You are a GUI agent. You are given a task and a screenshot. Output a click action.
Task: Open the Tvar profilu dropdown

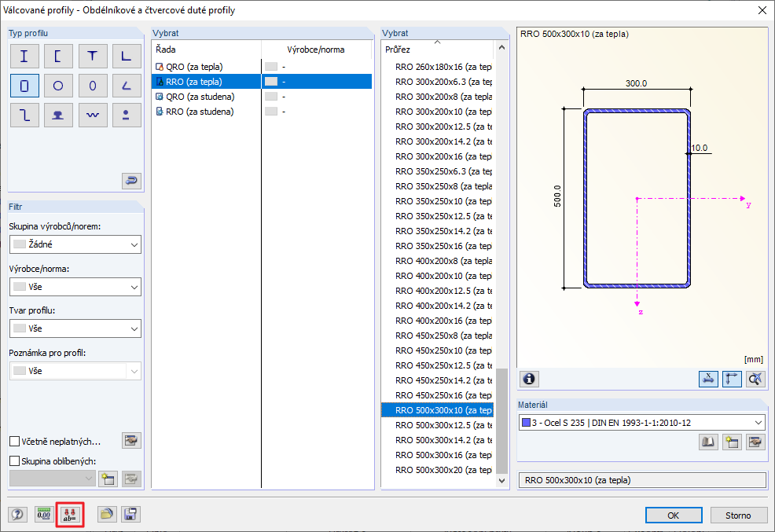[75, 328]
